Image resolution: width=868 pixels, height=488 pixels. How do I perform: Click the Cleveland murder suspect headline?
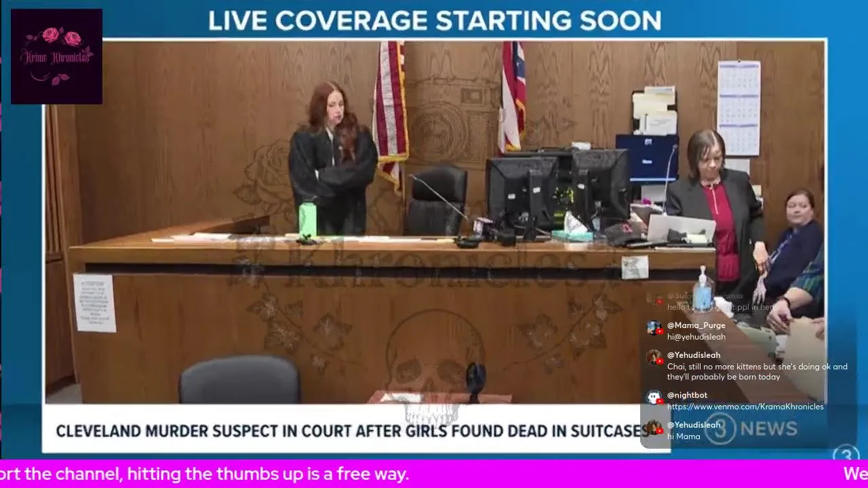tap(352, 431)
